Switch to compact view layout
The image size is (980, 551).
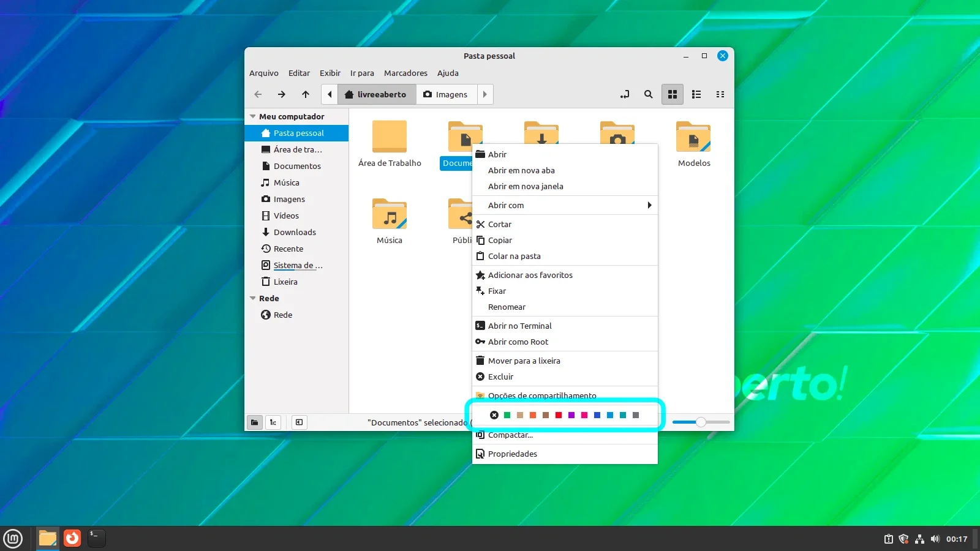click(x=720, y=94)
